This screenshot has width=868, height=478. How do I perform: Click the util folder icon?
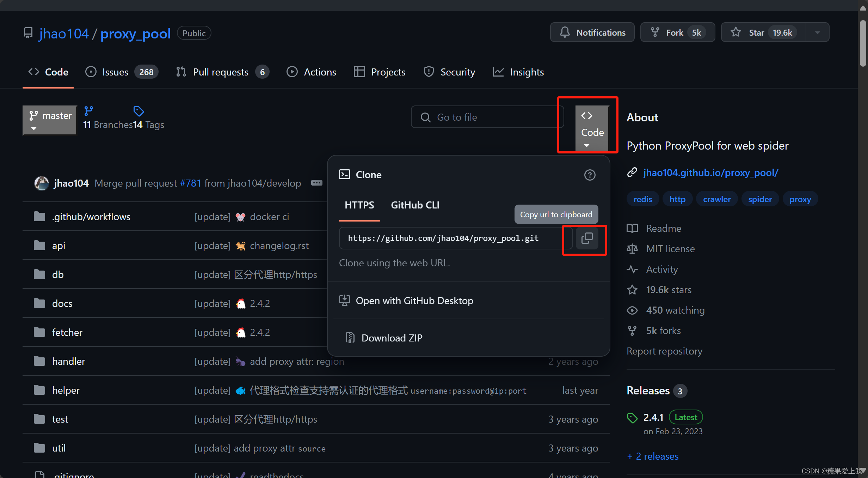[x=39, y=448]
